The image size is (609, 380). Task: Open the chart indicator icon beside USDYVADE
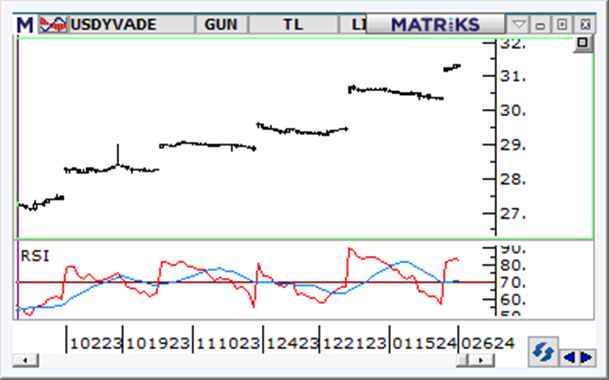53,24
